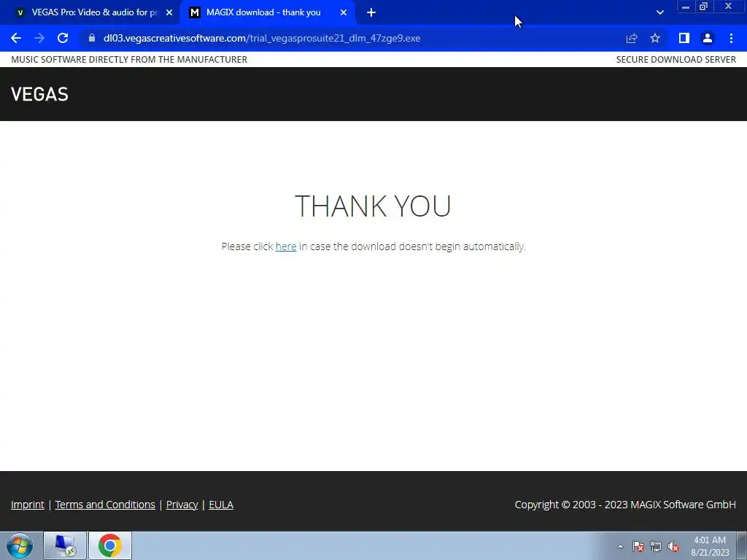747x560 pixels.
Task: Click the VEGAS logo in header
Action: 39,94
